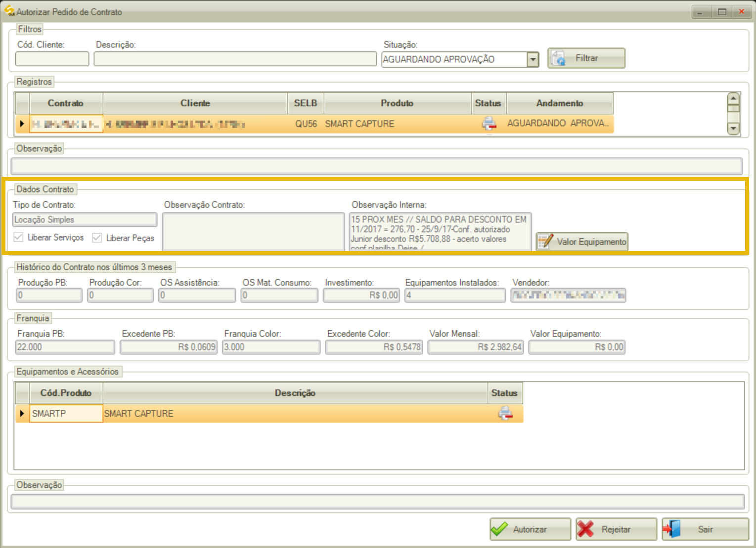Click the row selector arrow in Equipamentos grid

click(x=22, y=414)
